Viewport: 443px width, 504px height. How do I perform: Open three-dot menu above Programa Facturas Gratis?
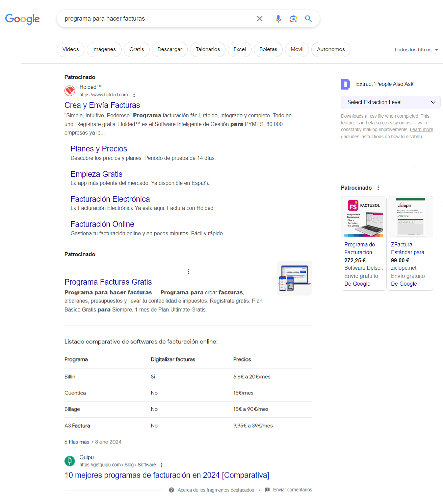pyautogui.click(x=188, y=271)
